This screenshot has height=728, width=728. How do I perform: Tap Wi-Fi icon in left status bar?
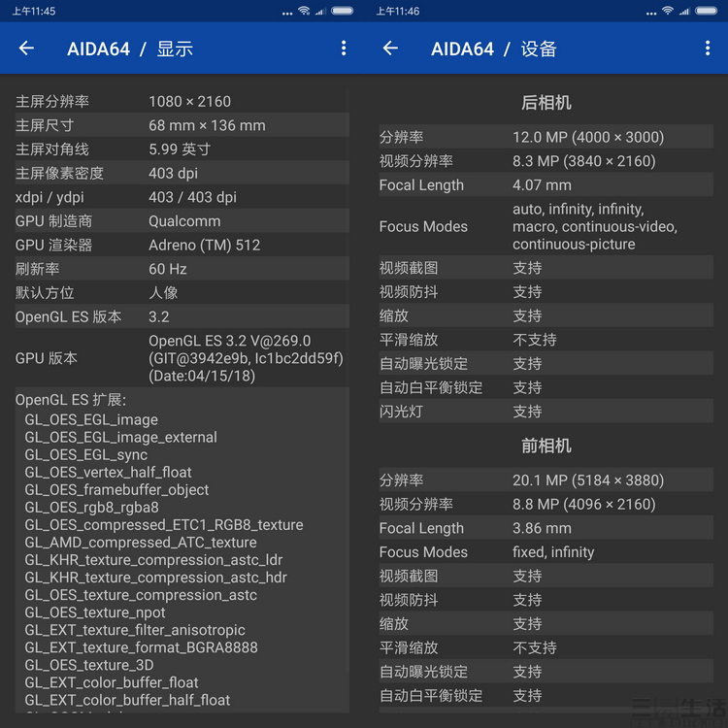(x=304, y=11)
